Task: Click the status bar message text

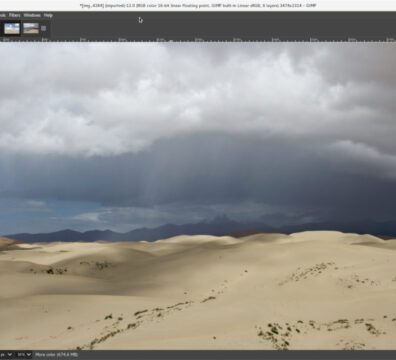Action: (x=56, y=355)
